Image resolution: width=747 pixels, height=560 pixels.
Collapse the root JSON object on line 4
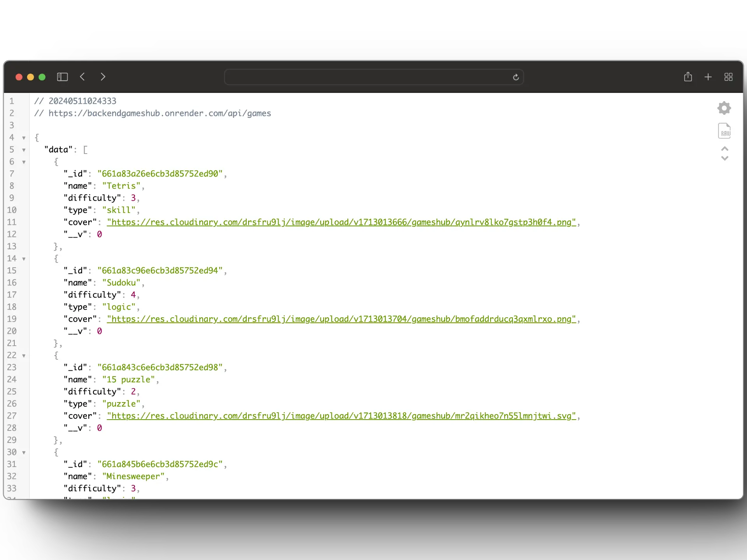coord(23,138)
